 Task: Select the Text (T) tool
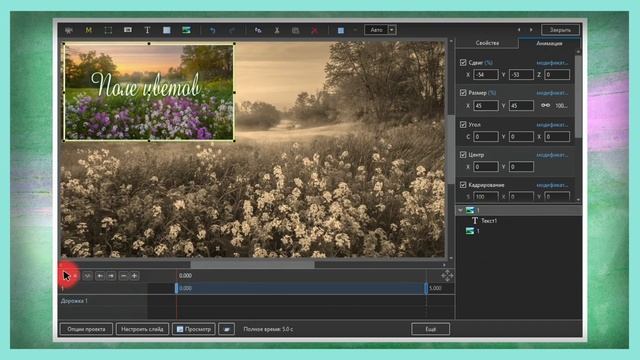click(x=147, y=30)
